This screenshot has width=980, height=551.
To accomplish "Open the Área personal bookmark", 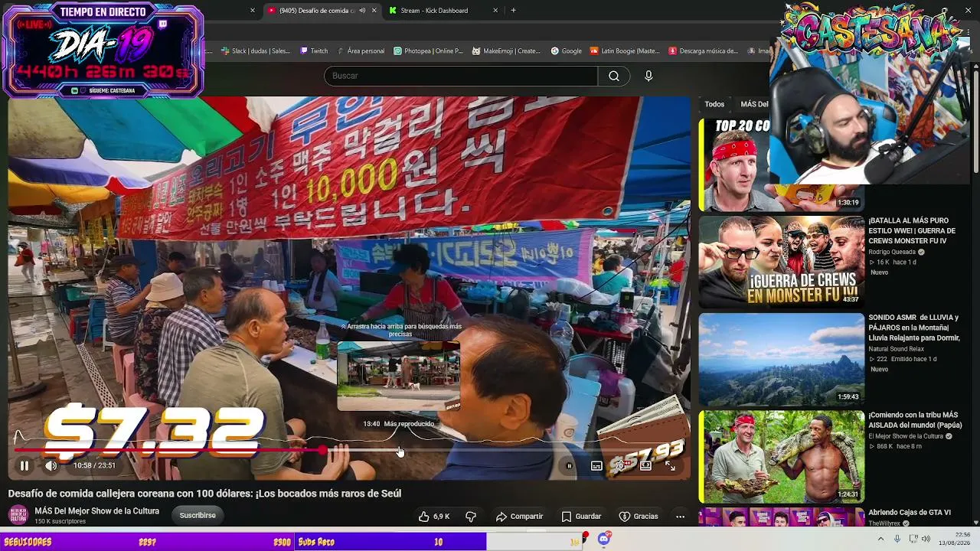I will [361, 51].
